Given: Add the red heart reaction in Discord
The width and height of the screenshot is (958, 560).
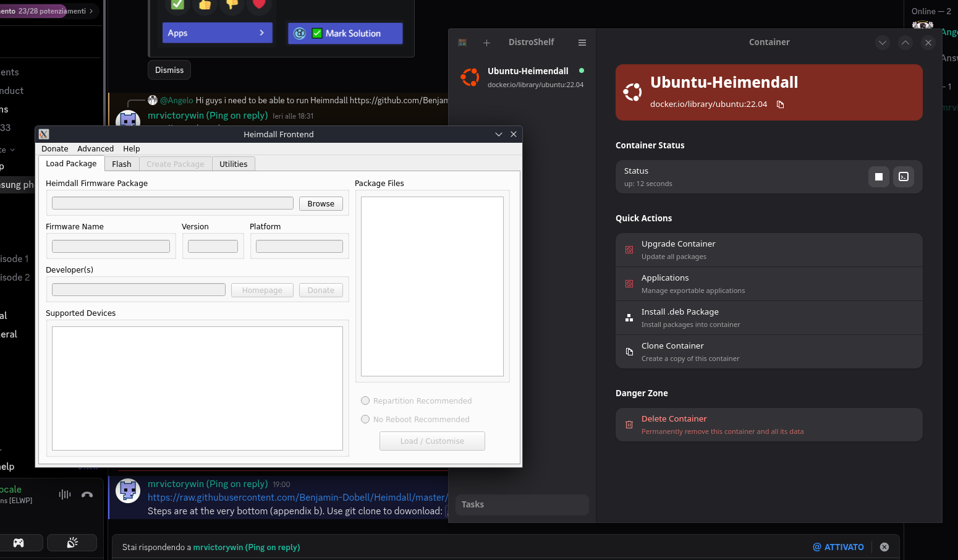Looking at the screenshot, I should (x=259, y=5).
